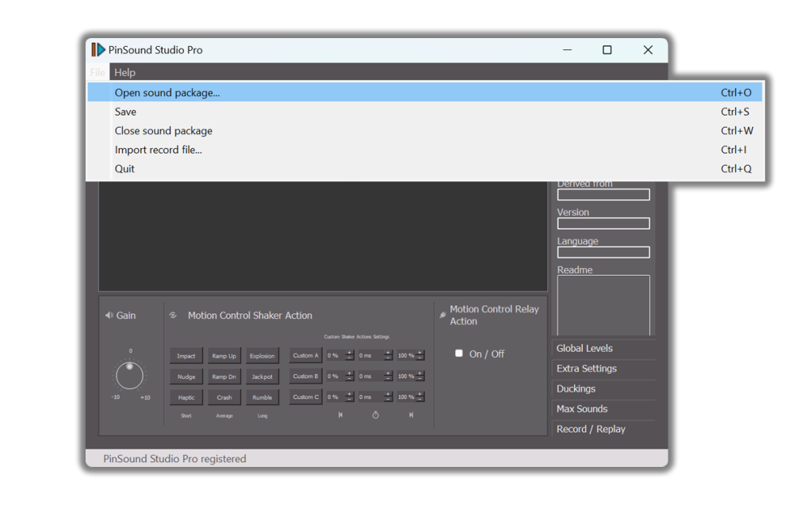The height and width of the screenshot is (505, 812).
Task: Click the Custom B 0 ms up arrow
Action: 388,374
